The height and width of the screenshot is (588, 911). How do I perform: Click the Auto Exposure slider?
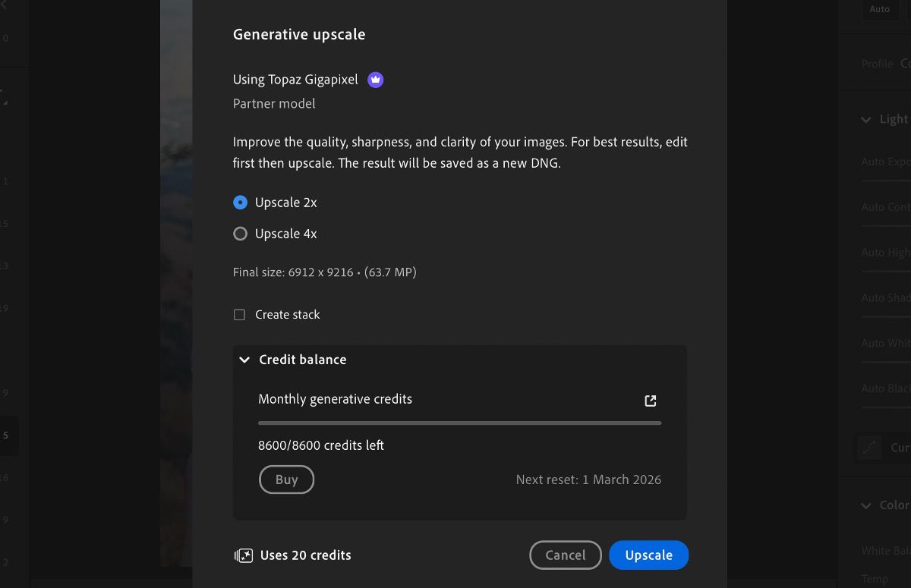(886, 181)
